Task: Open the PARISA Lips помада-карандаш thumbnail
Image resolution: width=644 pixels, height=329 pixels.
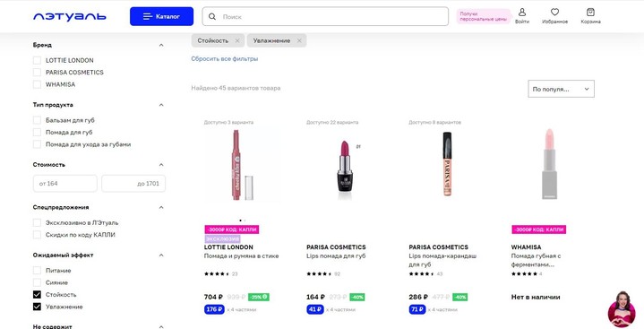Action: pyautogui.click(x=447, y=165)
